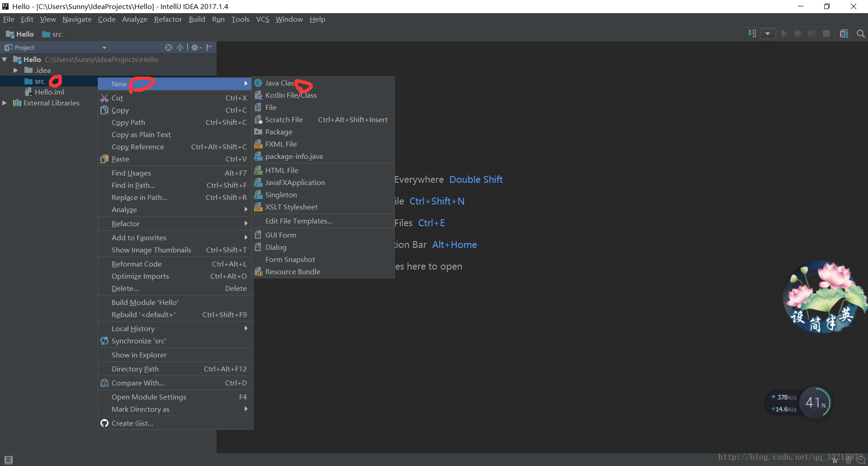This screenshot has height=466, width=868.
Task: Collapse the Hello project root node
Action: click(5, 60)
